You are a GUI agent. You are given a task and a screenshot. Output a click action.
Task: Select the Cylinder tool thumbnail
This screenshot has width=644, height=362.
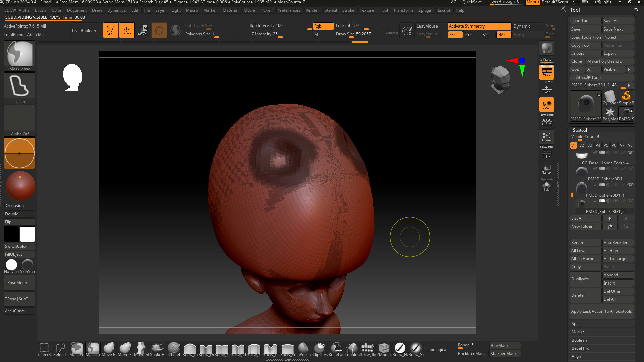[x=610, y=98]
